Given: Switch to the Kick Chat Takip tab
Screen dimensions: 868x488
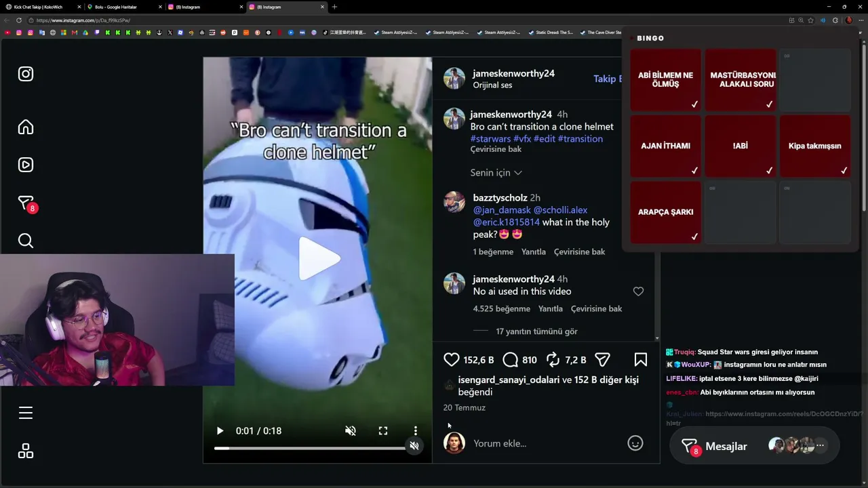Looking at the screenshot, I should pos(42,7).
